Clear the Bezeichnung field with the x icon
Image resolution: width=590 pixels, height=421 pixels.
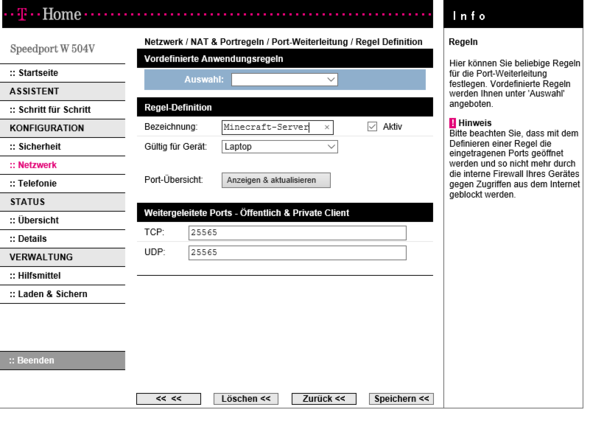(x=327, y=127)
